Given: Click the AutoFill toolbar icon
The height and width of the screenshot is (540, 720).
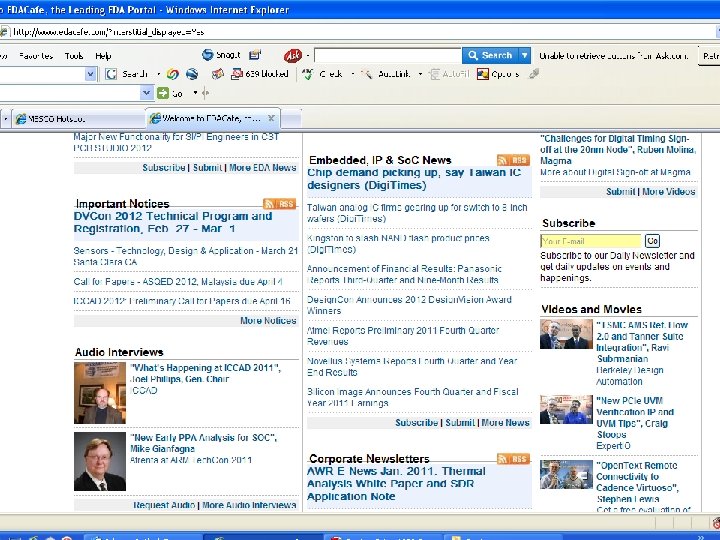Looking at the screenshot, I should tap(434, 74).
